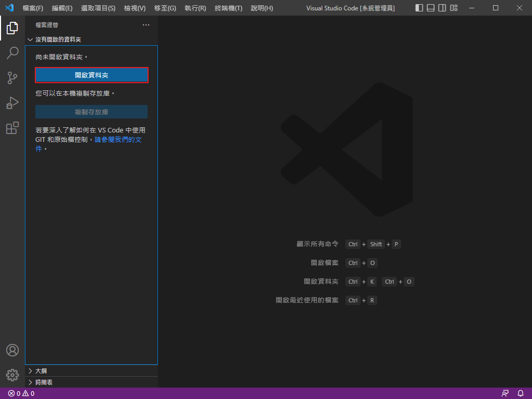The image size is (532, 399).
Task: Click errors and warnings count in status bar
Action: click(x=21, y=393)
